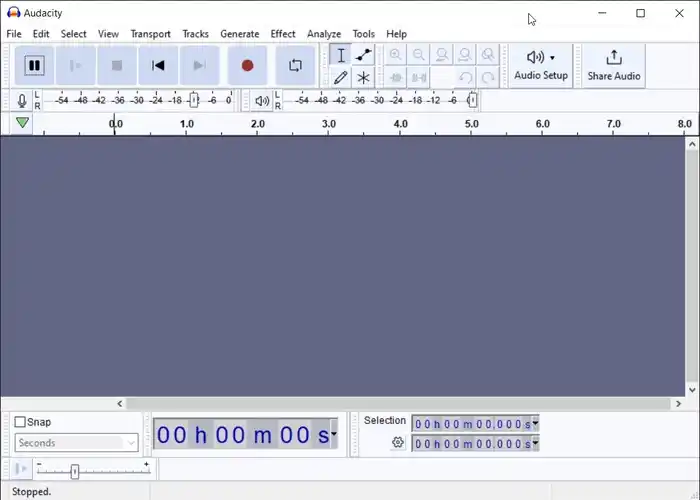Viewport: 700px width, 500px height.
Task: Click the record meter microphone icon
Action: 22,100
